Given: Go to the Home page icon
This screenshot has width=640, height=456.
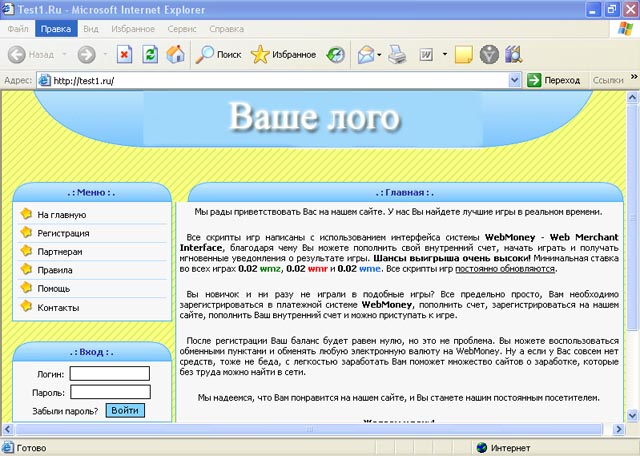Looking at the screenshot, I should click(176, 54).
